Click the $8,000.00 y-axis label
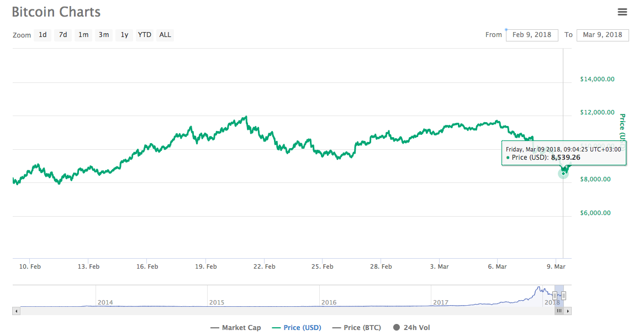This screenshot has height=335, width=644. click(595, 179)
